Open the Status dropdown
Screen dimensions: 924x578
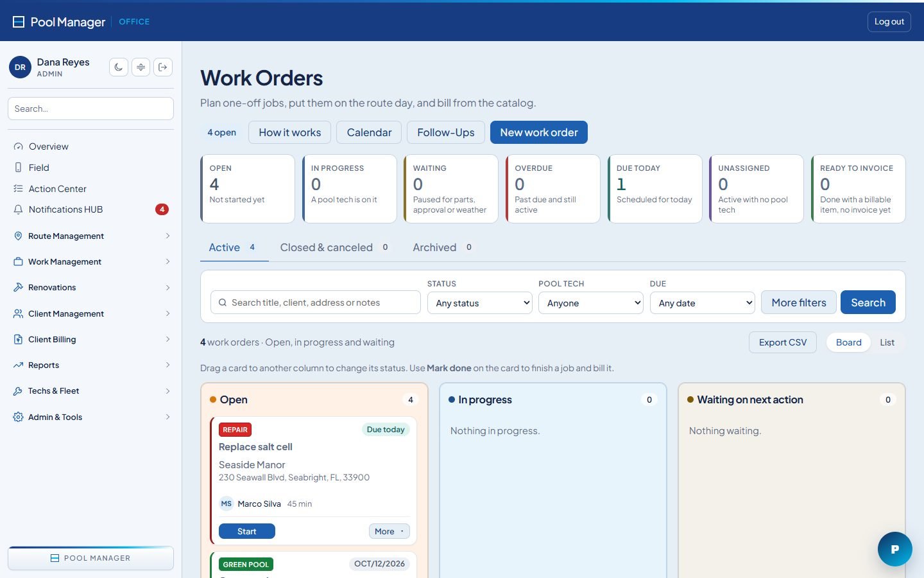click(480, 303)
